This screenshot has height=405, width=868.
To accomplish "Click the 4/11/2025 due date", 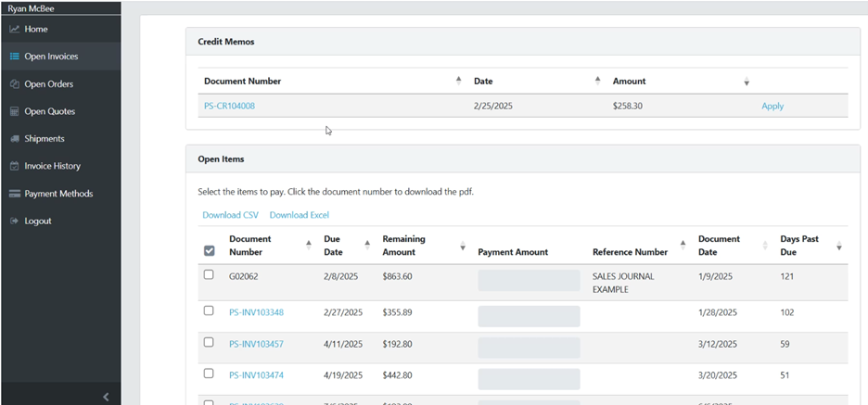I will (343, 344).
